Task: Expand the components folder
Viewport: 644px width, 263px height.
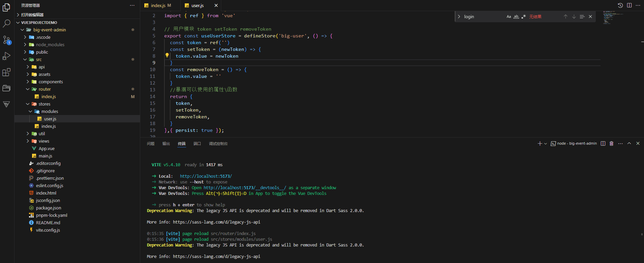Action: 77,82
